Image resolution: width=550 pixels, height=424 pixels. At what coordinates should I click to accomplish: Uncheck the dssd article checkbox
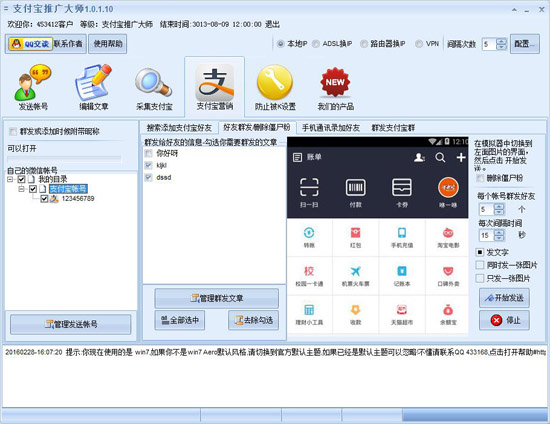pyautogui.click(x=148, y=177)
